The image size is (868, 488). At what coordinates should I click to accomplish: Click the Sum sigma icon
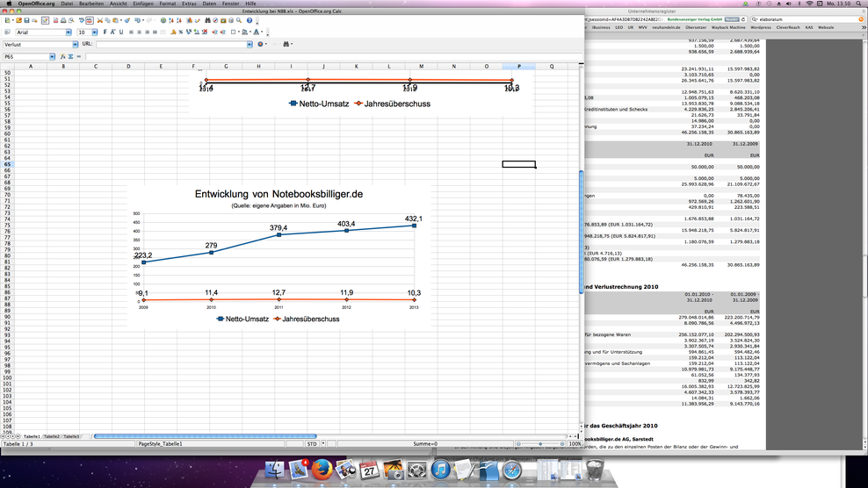tap(71, 56)
